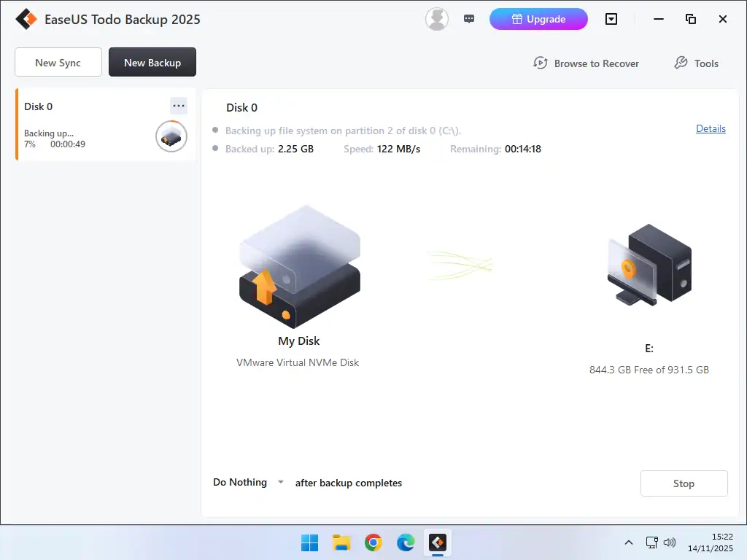747x560 pixels.
Task: Select the E: destination computer icon
Action: 649,265
